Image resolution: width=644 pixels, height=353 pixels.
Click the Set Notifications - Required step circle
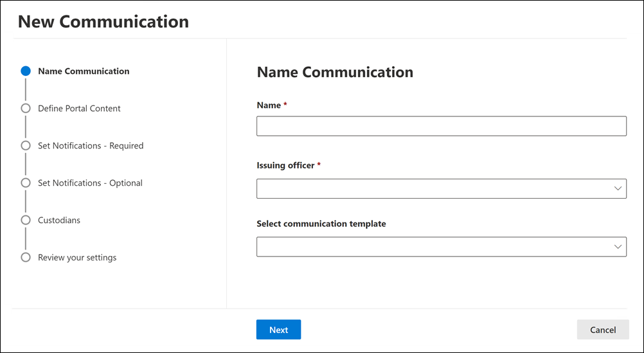(x=26, y=146)
